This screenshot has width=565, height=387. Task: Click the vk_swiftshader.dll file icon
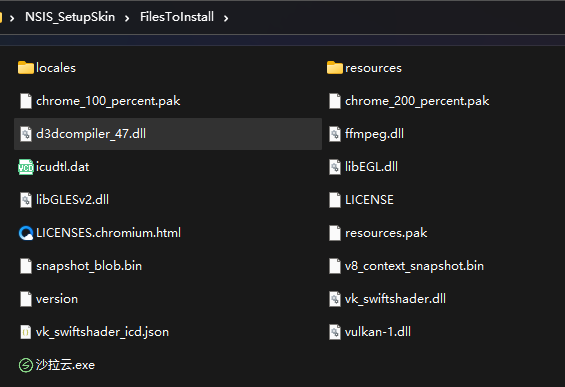pos(335,299)
